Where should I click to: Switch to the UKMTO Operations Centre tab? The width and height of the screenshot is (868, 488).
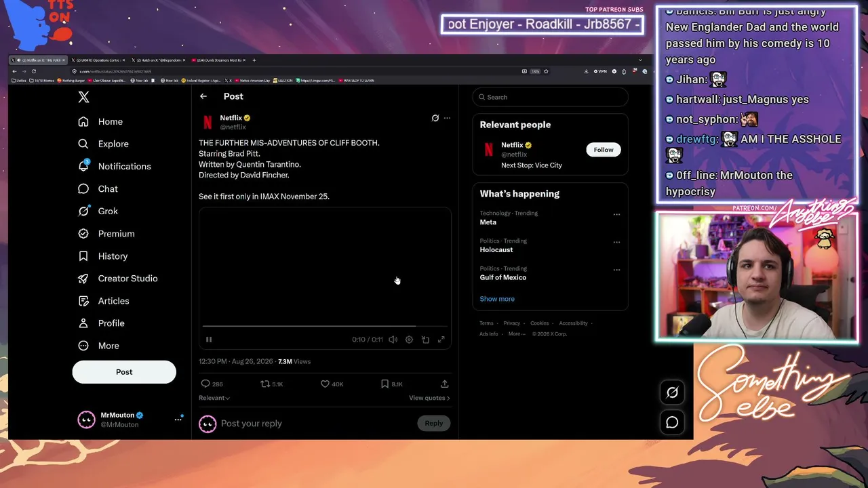pyautogui.click(x=98, y=60)
